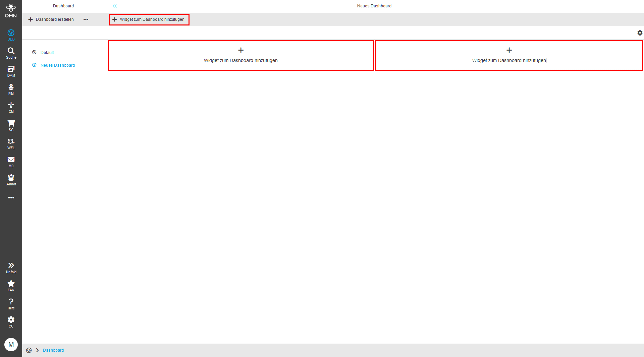Open the Dashboard breadcrumb link
Screen dimensions: 644x357
tap(53, 350)
